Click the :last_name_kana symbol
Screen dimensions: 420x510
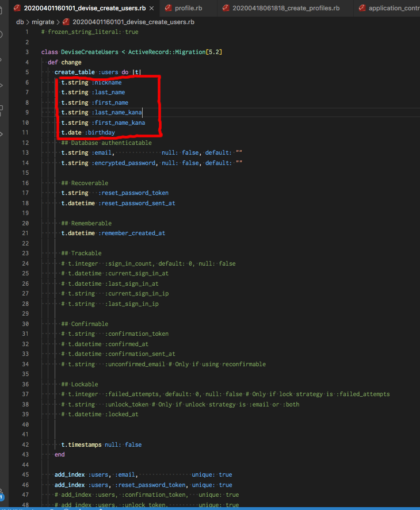click(x=117, y=113)
